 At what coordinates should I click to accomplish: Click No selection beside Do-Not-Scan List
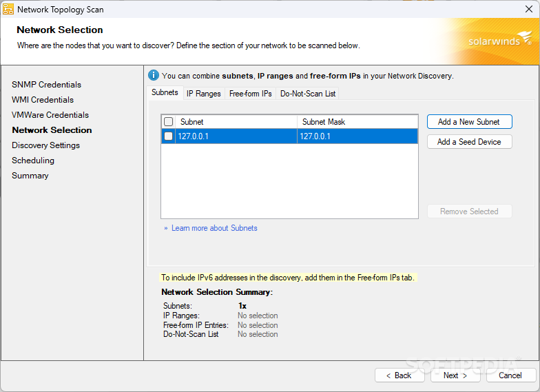point(258,334)
